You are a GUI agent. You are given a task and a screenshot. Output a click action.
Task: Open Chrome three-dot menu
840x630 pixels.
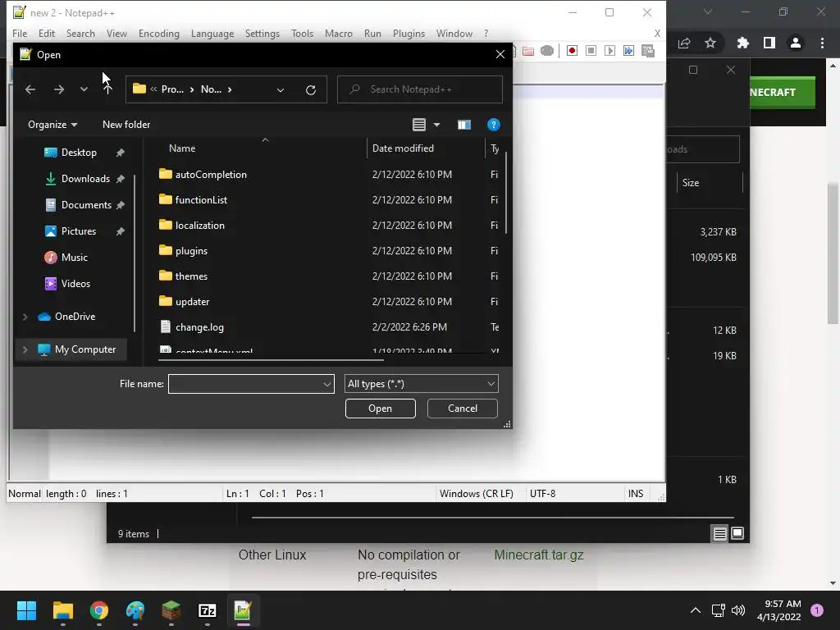(x=822, y=43)
